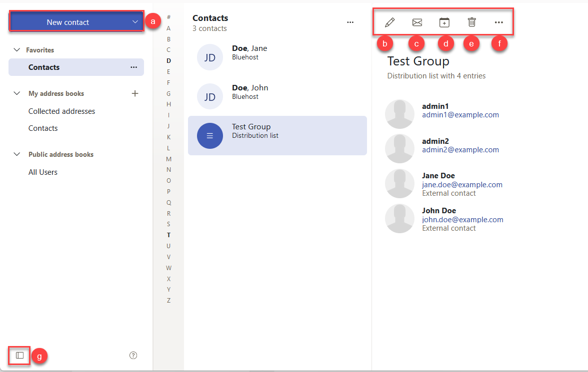Toggle the address book pane with bottom-left icon

(19, 356)
